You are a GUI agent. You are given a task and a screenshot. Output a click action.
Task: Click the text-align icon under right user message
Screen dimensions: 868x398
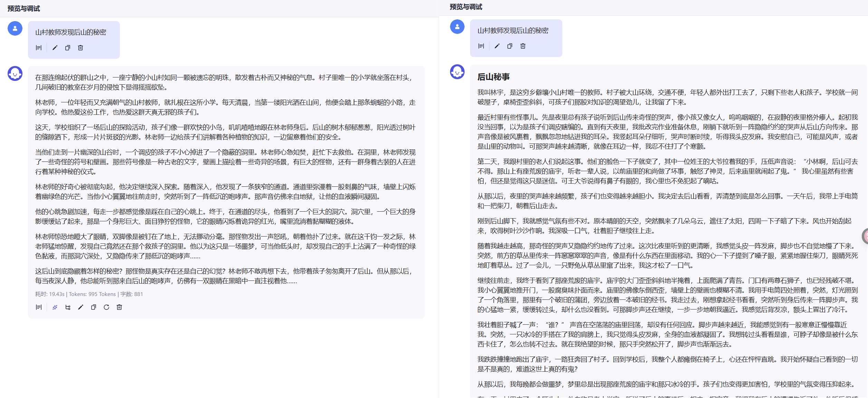[481, 46]
